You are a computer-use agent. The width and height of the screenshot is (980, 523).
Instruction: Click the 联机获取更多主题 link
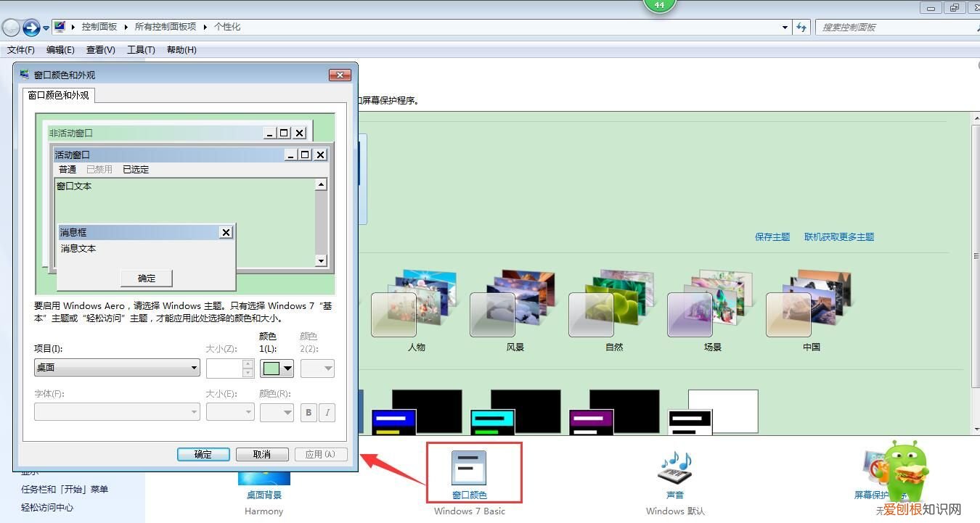tap(838, 237)
